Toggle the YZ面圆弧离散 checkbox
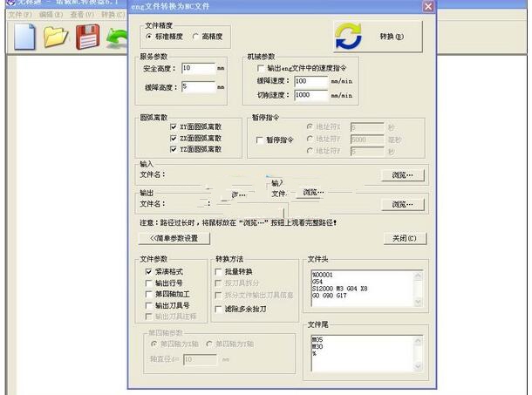Viewport: 532px width, 395px height. pos(173,149)
